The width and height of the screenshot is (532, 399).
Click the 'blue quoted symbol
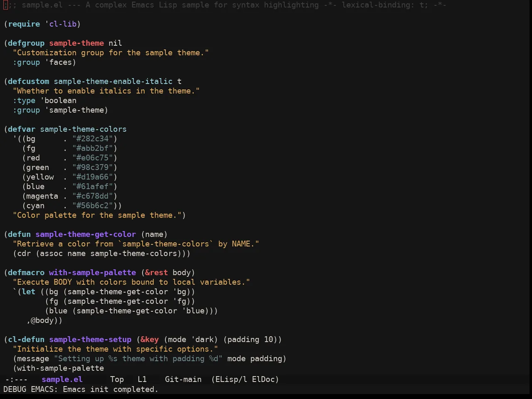[193, 311]
